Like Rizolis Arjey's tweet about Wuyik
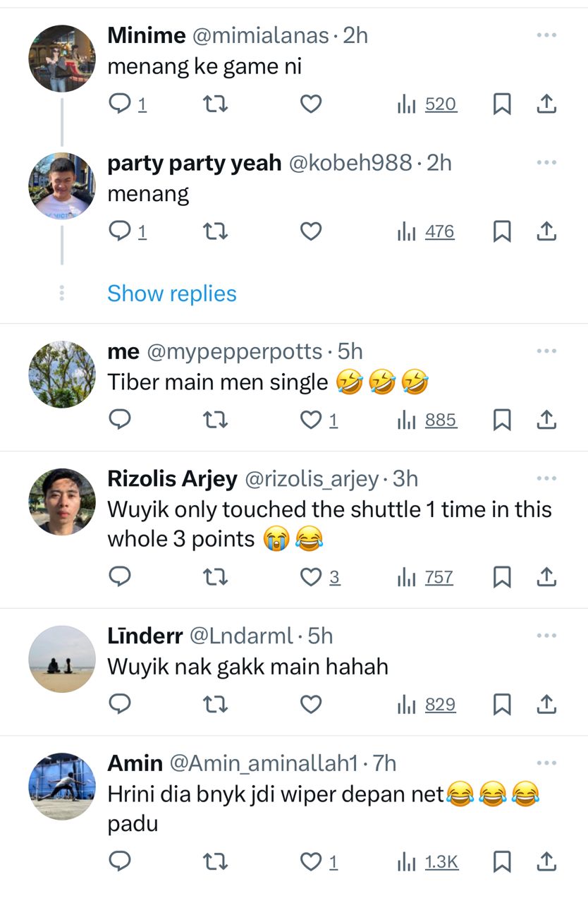 pyautogui.click(x=311, y=577)
